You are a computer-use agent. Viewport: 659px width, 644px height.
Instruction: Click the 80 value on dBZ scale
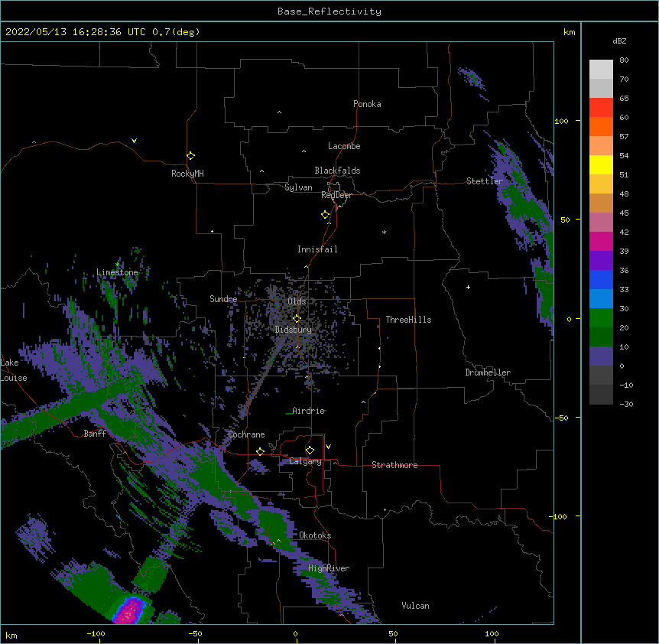point(624,60)
